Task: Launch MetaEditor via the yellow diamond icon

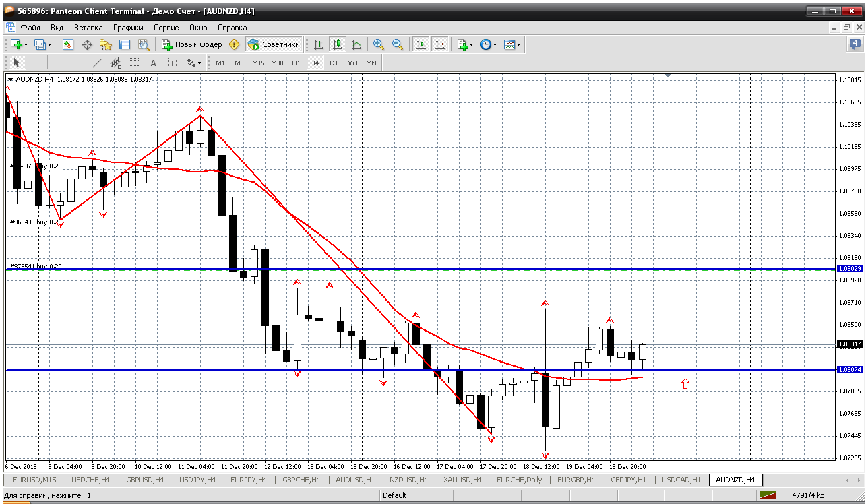Action: (234, 44)
